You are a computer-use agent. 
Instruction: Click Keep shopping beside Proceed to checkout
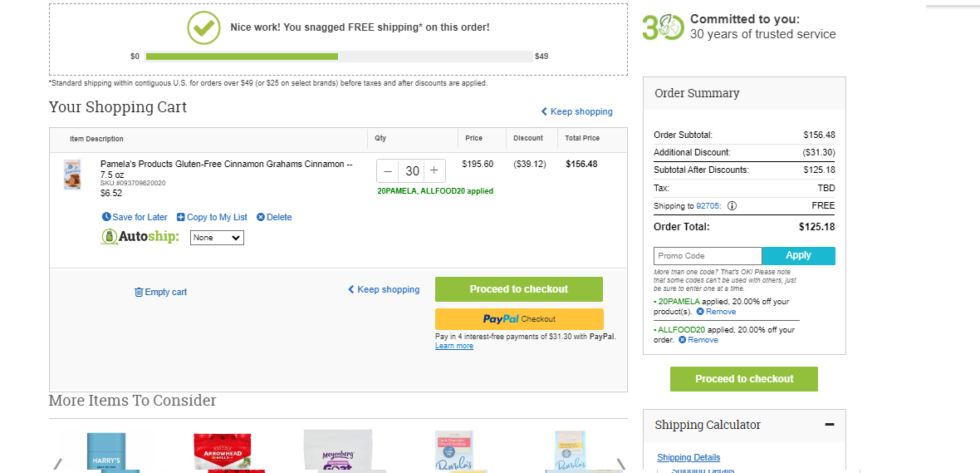click(x=384, y=289)
